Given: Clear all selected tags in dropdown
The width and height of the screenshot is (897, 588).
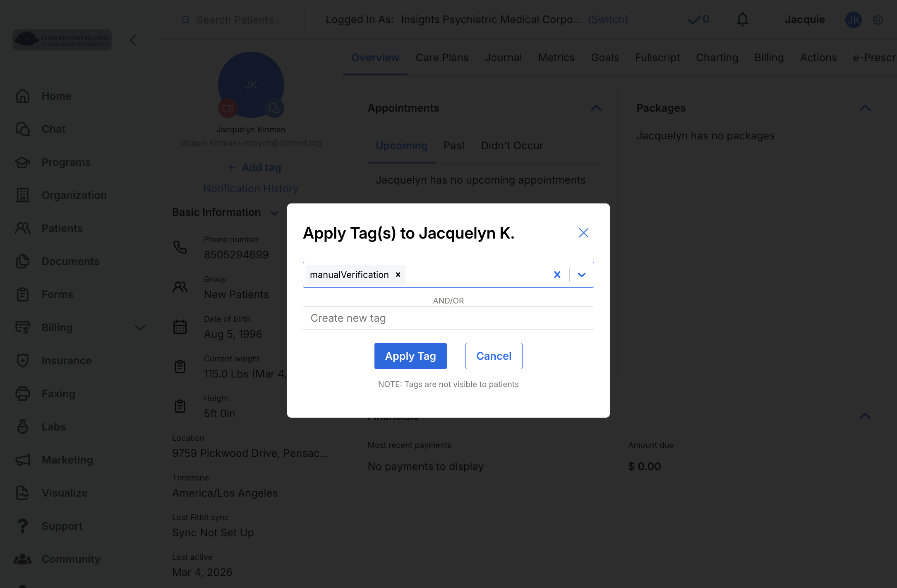Looking at the screenshot, I should 557,275.
